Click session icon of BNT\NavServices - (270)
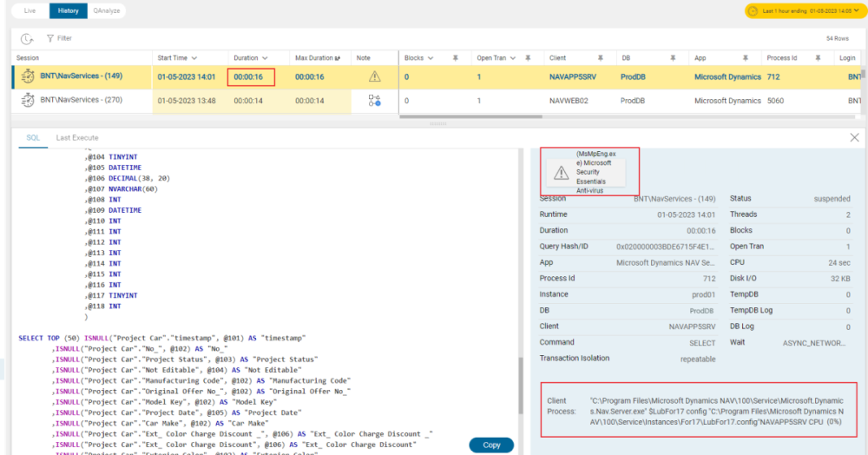This screenshot has height=455, width=868. tap(28, 100)
